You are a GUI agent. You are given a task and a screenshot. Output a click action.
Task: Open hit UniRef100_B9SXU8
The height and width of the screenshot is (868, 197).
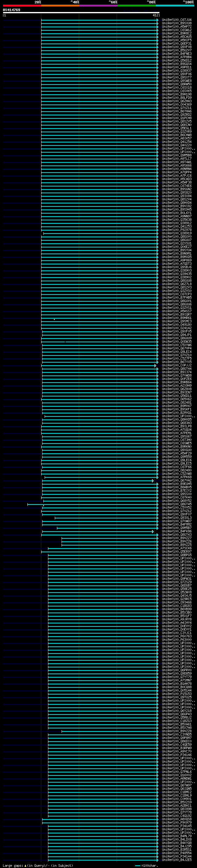pos(176,23)
